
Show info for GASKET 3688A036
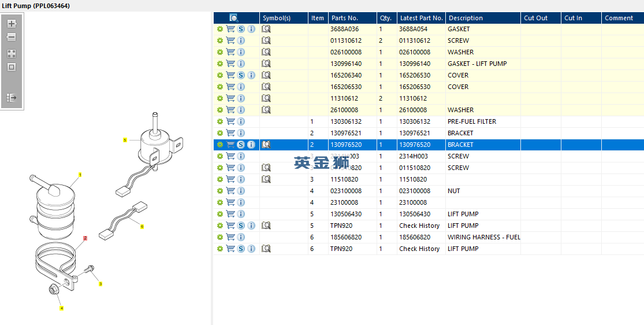pyautogui.click(x=251, y=29)
